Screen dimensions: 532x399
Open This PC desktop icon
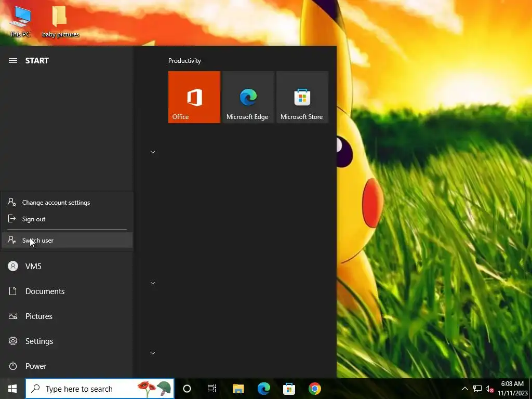coord(20,22)
